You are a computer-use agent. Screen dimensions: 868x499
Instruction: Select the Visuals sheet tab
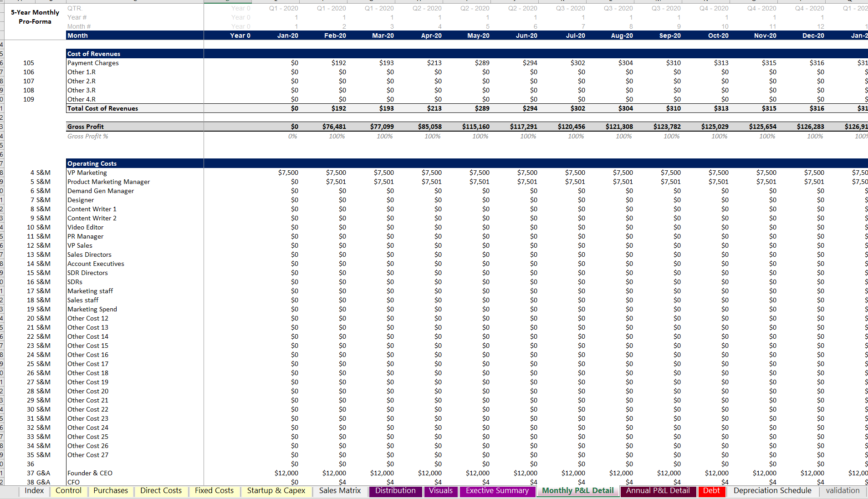pyautogui.click(x=441, y=491)
